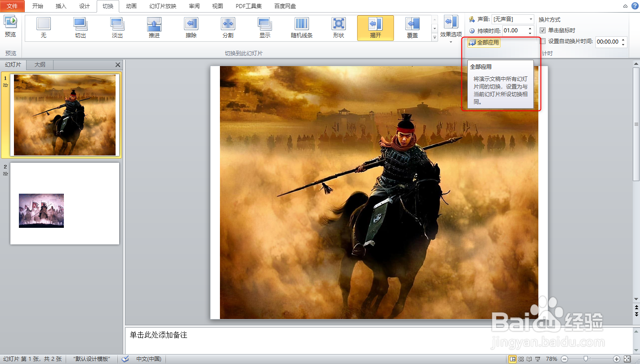Click the slide 1 transition star icon
This screenshot has width=640, height=364.
pos(5,85)
